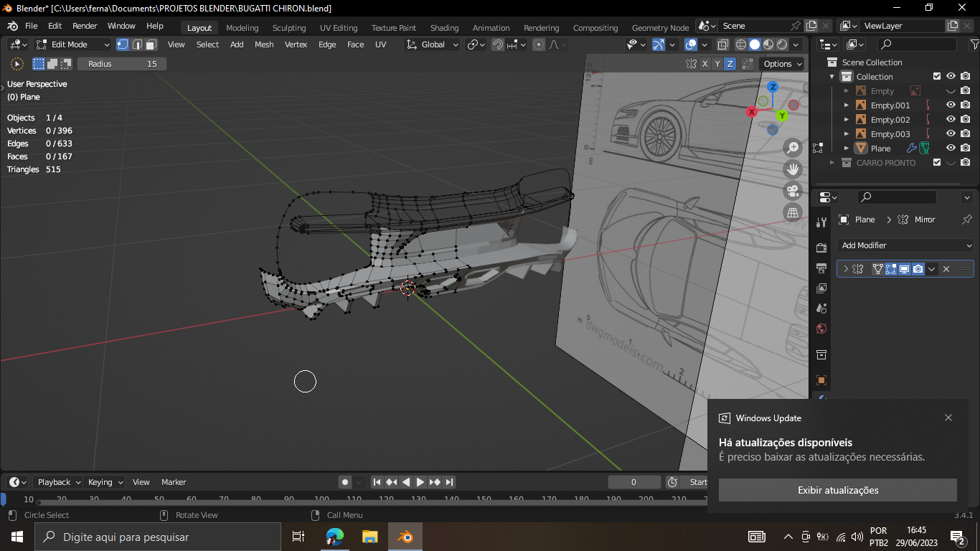This screenshot has height=551, width=980.
Task: Close the Windows Update notification
Action: (948, 418)
